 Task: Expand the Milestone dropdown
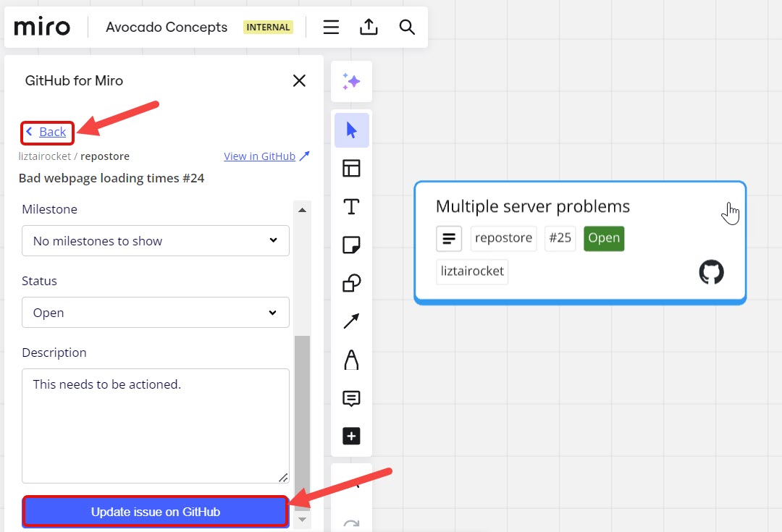[x=156, y=241]
